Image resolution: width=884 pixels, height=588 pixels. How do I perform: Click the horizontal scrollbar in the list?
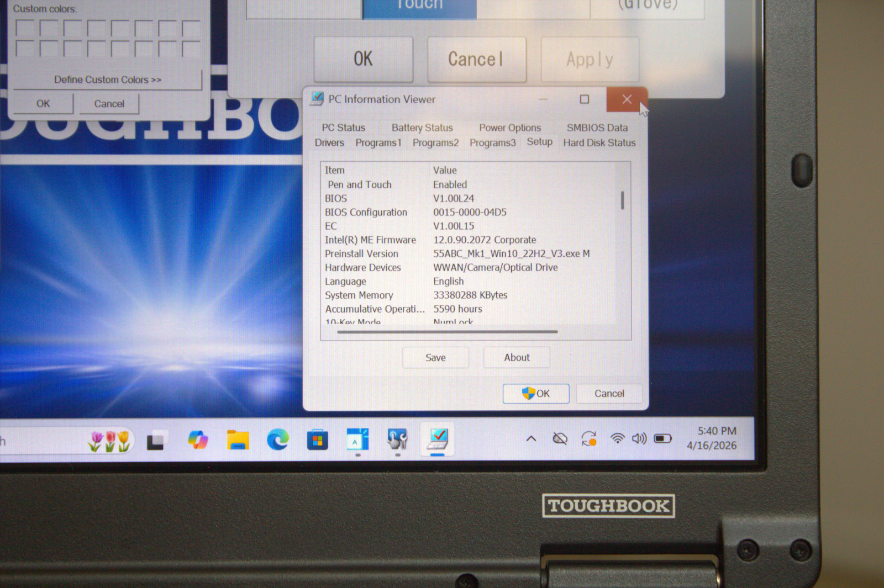point(447,332)
